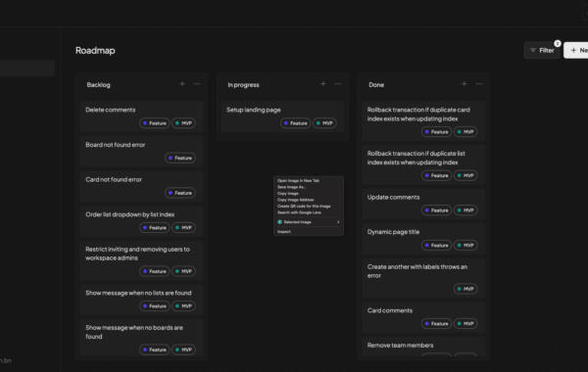The height and width of the screenshot is (372, 588).
Task: Open Restrict inviting and removing users card
Action: [x=142, y=260]
